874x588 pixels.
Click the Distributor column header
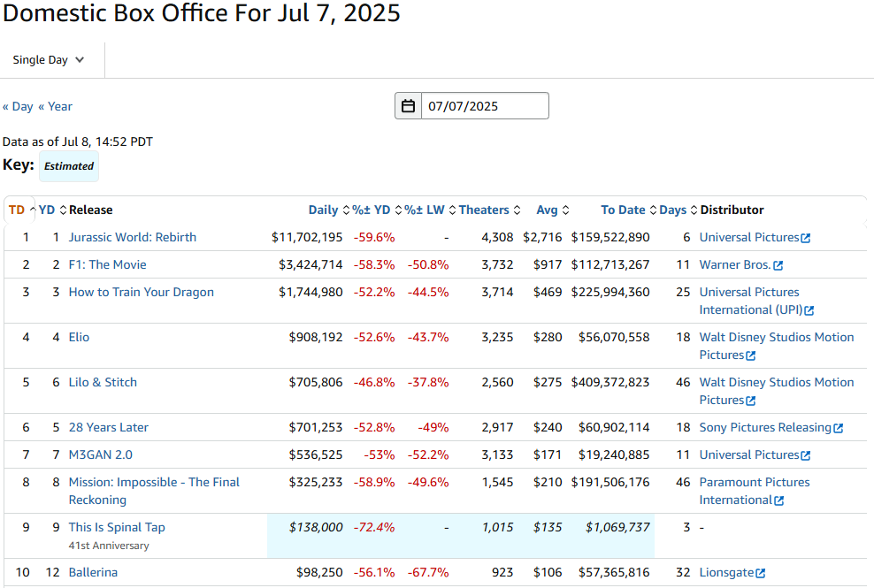732,210
